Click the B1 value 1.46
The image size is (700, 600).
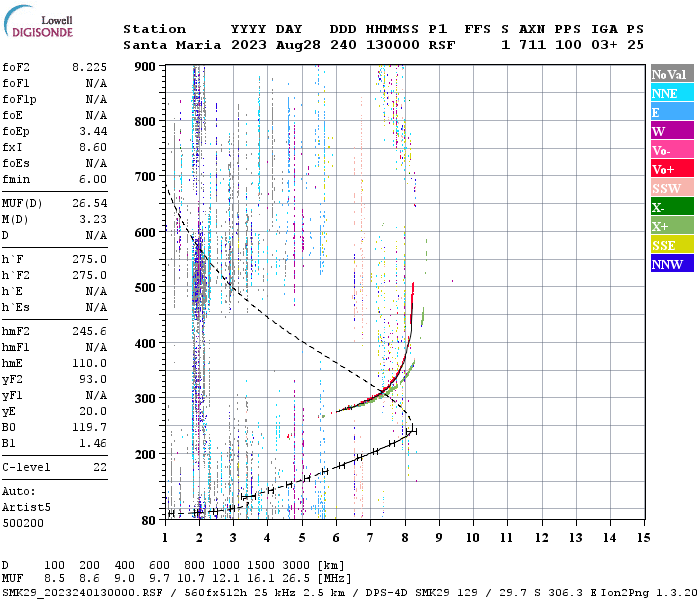93,444
